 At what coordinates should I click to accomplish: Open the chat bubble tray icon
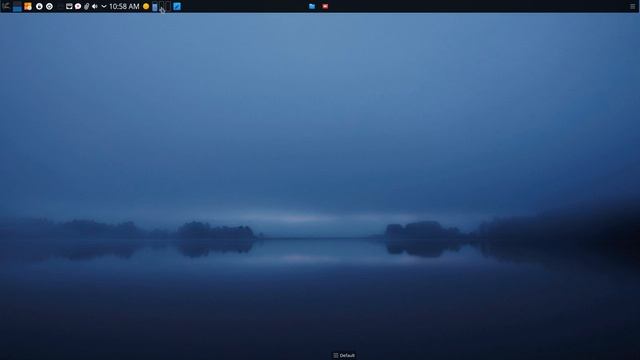pyautogui.click(x=78, y=6)
